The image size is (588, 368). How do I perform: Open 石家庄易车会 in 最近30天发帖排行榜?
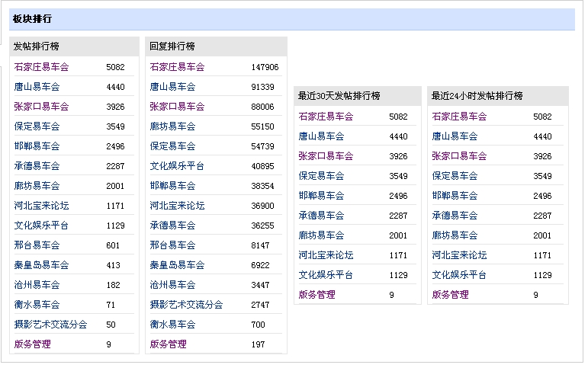(326, 117)
